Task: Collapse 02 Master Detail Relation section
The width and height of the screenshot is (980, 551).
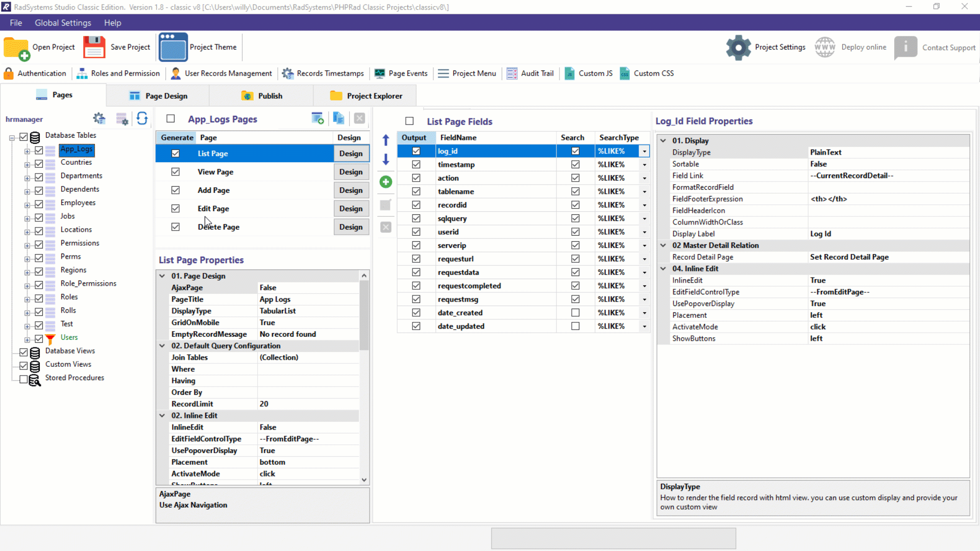Action: point(663,245)
